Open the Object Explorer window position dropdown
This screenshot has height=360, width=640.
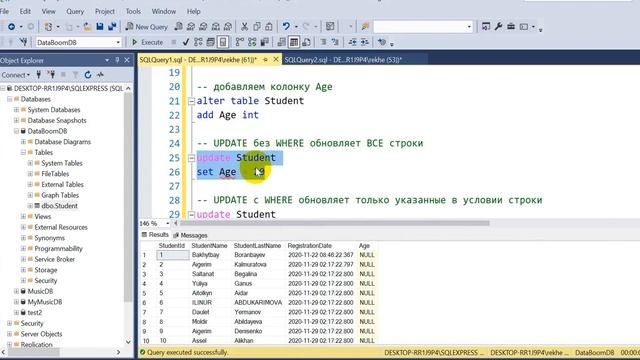click(107, 60)
